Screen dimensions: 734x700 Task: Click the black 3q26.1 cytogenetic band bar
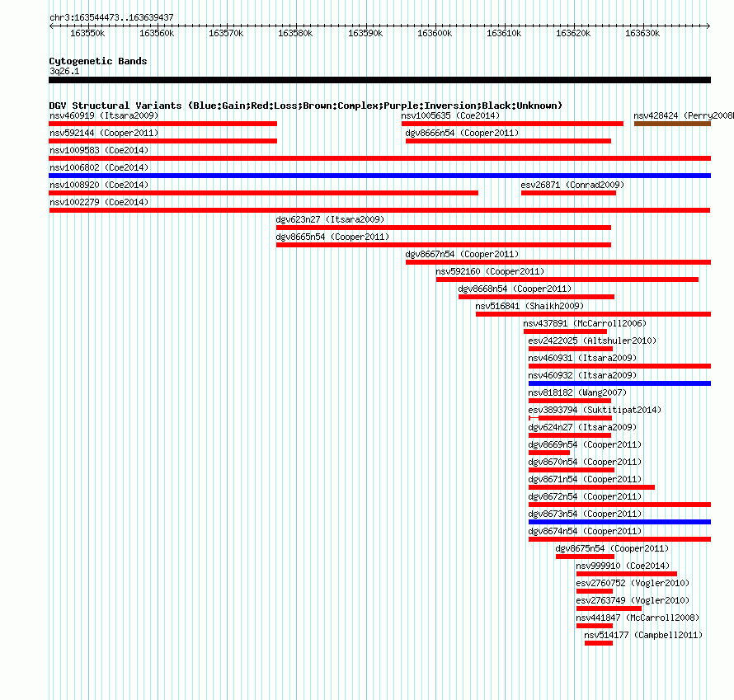click(x=379, y=80)
